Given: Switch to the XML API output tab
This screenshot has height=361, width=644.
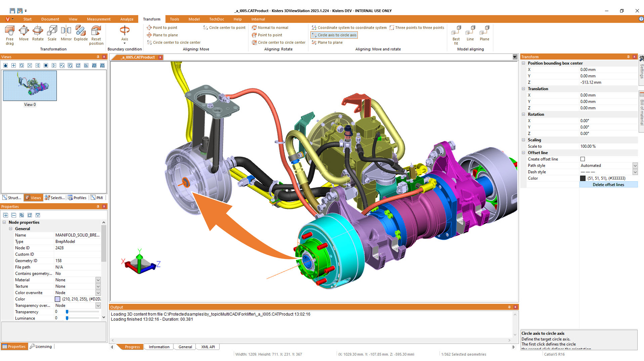Looking at the screenshot, I should 208,347.
